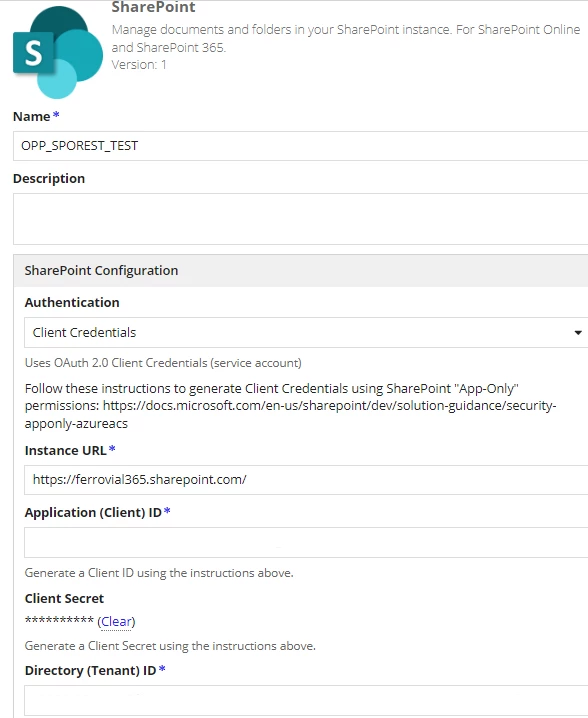
Task: Click the Application (Client) ID input box
Action: (x=306, y=542)
